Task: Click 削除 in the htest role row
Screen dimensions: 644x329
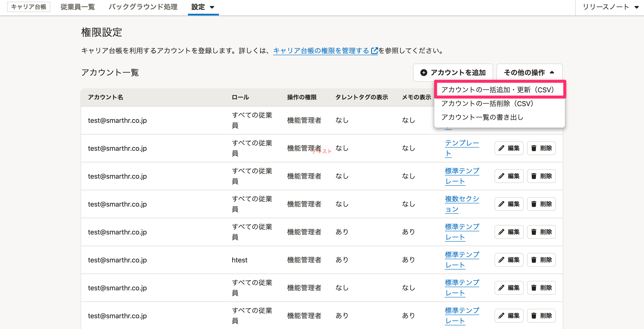Action: [x=541, y=260]
